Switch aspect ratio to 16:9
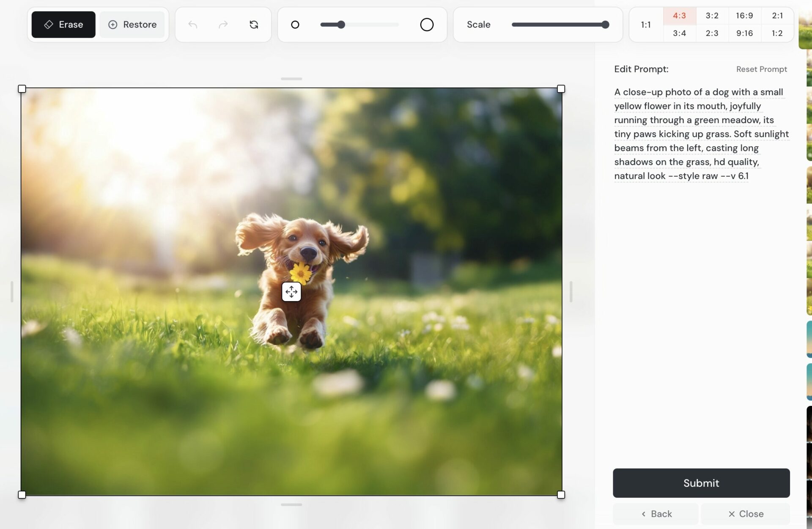This screenshot has width=812, height=529. coord(744,16)
